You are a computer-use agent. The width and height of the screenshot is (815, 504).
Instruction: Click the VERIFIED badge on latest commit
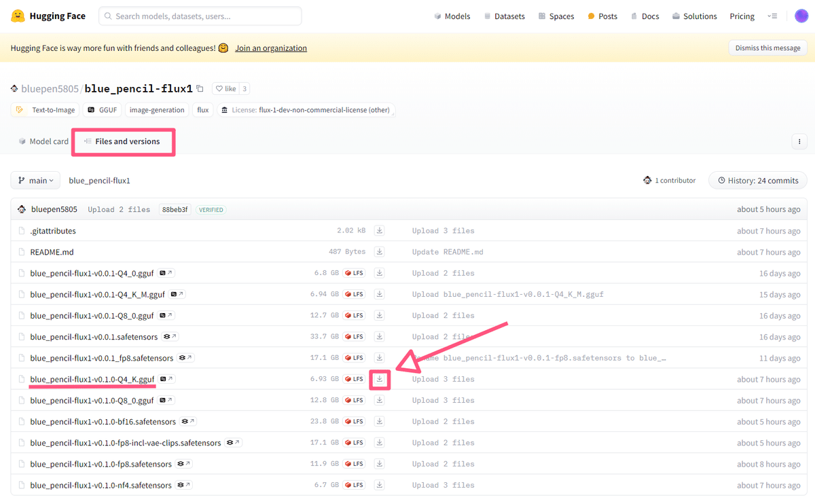tap(211, 210)
